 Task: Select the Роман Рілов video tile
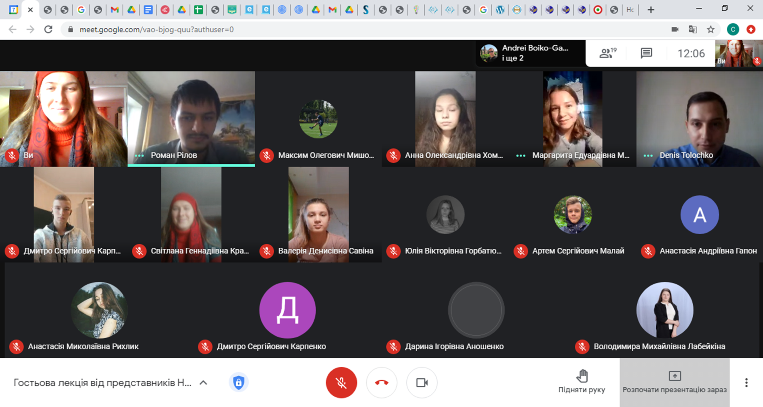[191, 119]
